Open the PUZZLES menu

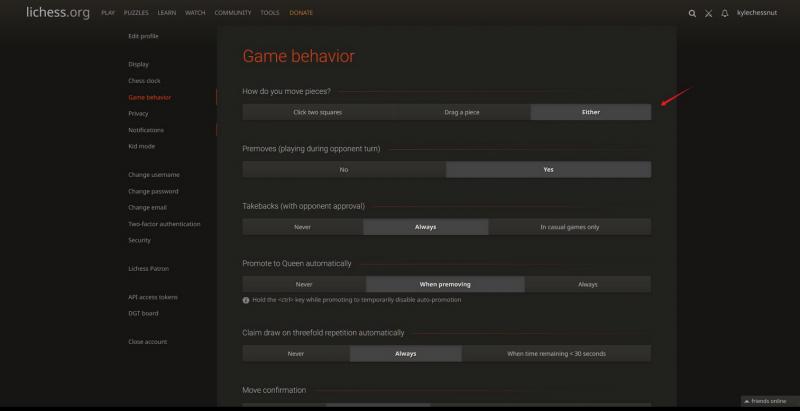137,13
